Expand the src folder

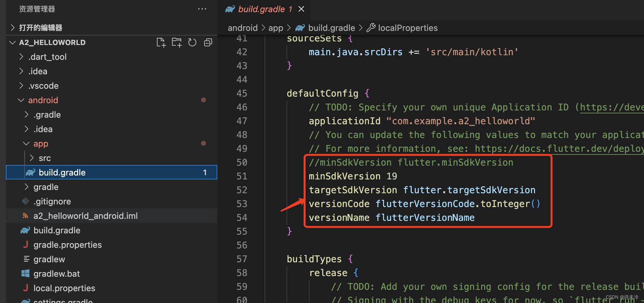[x=112, y=158]
